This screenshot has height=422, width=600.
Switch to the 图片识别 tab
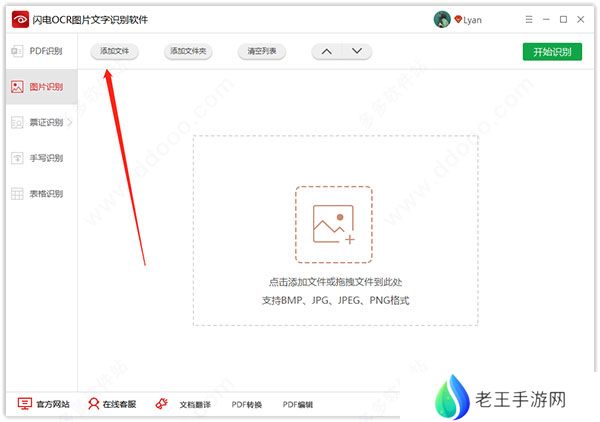coord(42,87)
